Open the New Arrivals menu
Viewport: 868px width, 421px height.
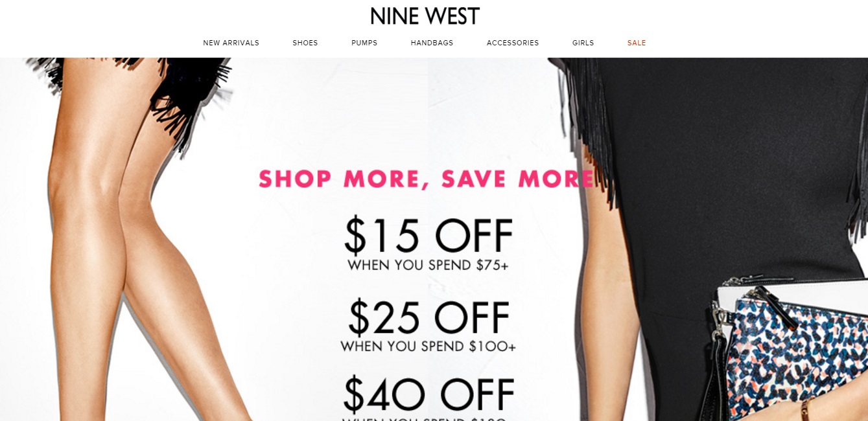(231, 43)
